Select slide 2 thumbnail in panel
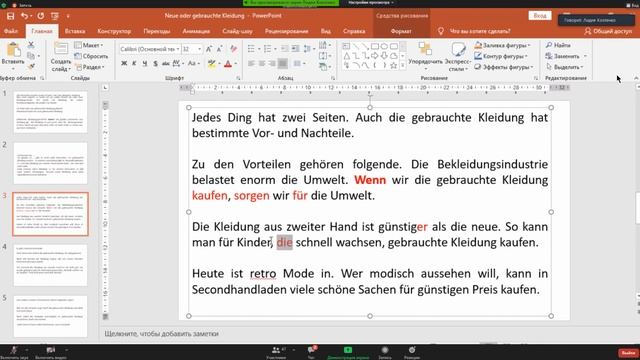Viewport: 640px width, 360px height. pyautogui.click(x=50, y=163)
